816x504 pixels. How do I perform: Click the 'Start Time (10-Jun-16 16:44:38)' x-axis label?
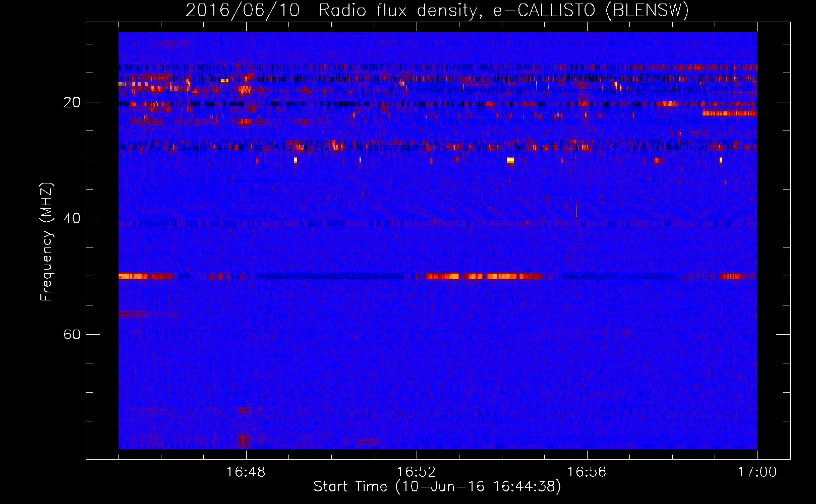(437, 487)
